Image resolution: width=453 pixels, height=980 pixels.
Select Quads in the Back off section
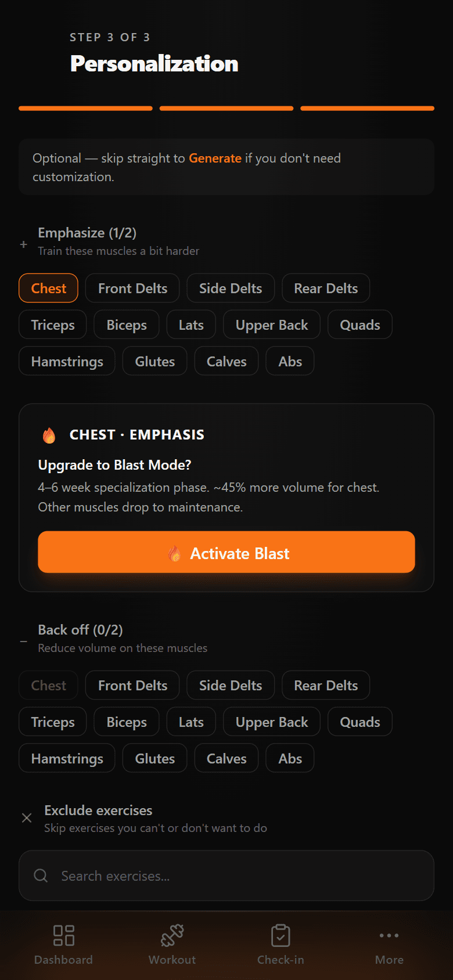point(359,722)
